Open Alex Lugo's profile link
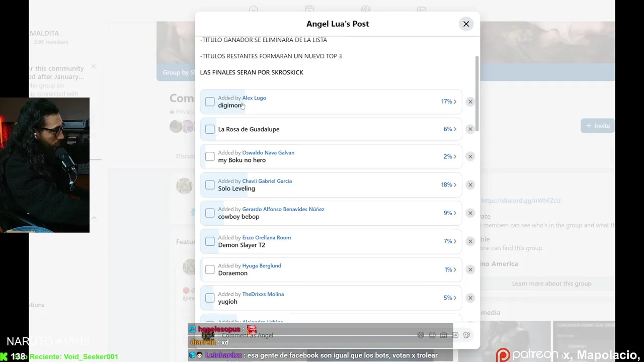 [254, 98]
